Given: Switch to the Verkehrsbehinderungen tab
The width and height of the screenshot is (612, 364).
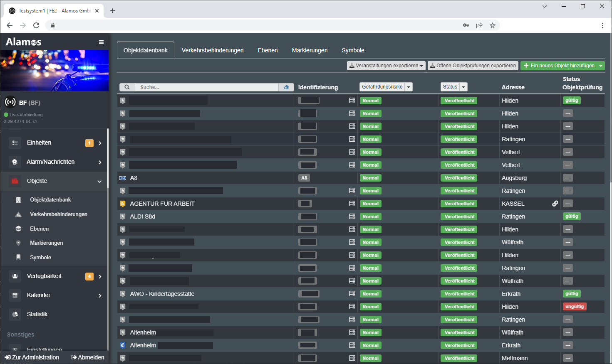Looking at the screenshot, I should point(213,50).
